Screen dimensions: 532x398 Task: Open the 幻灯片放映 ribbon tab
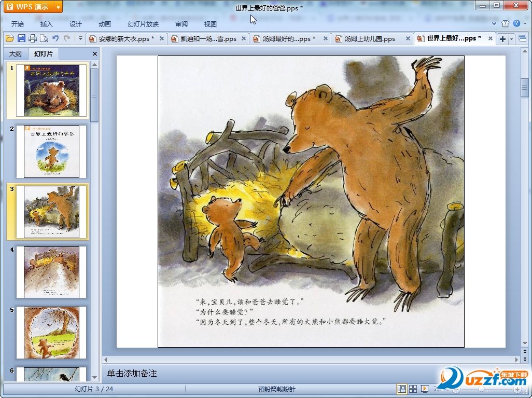tap(143, 24)
